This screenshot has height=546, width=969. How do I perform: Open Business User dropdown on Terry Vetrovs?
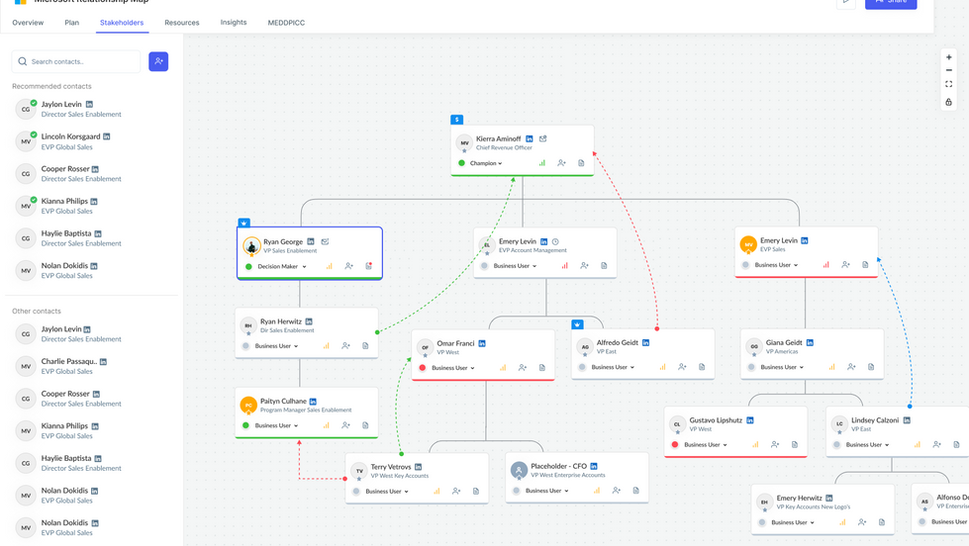(x=387, y=491)
